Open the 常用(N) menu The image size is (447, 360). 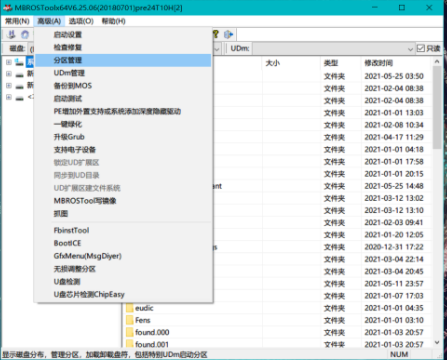point(17,21)
